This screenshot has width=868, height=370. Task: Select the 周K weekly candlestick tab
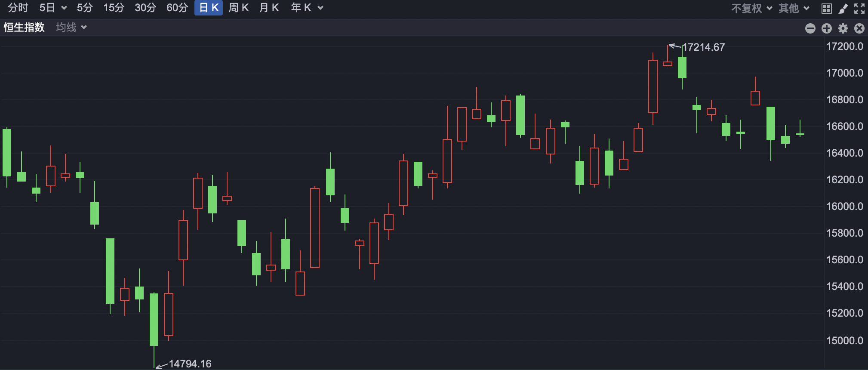[239, 8]
